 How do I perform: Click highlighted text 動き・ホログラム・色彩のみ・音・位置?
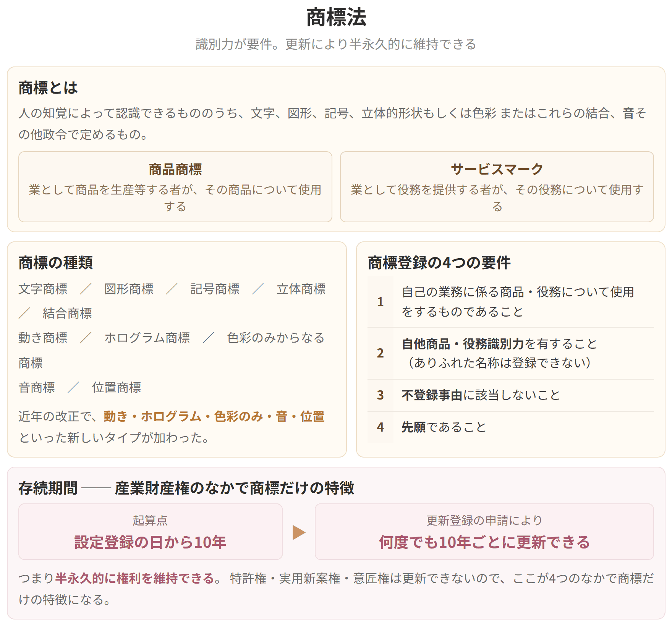click(214, 416)
